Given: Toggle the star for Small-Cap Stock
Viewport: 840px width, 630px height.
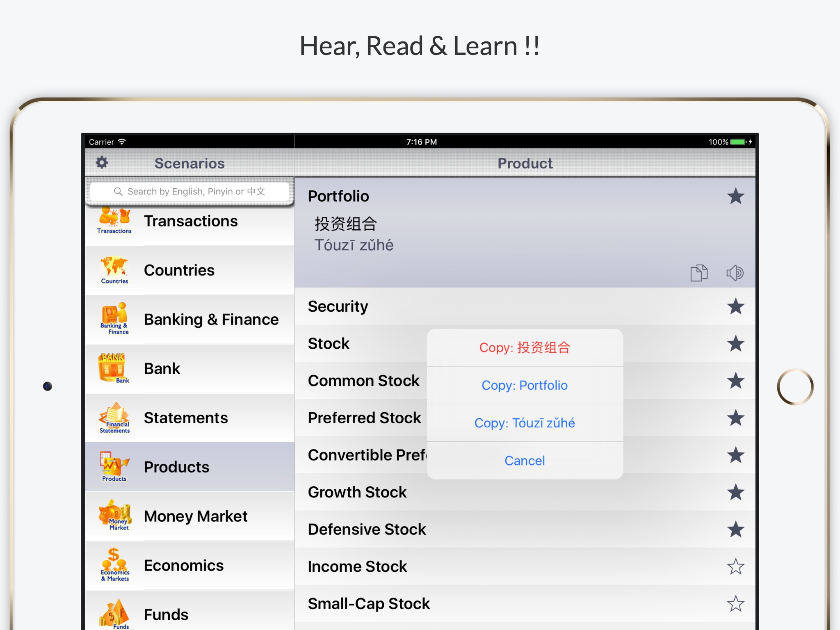Looking at the screenshot, I should 735,604.
